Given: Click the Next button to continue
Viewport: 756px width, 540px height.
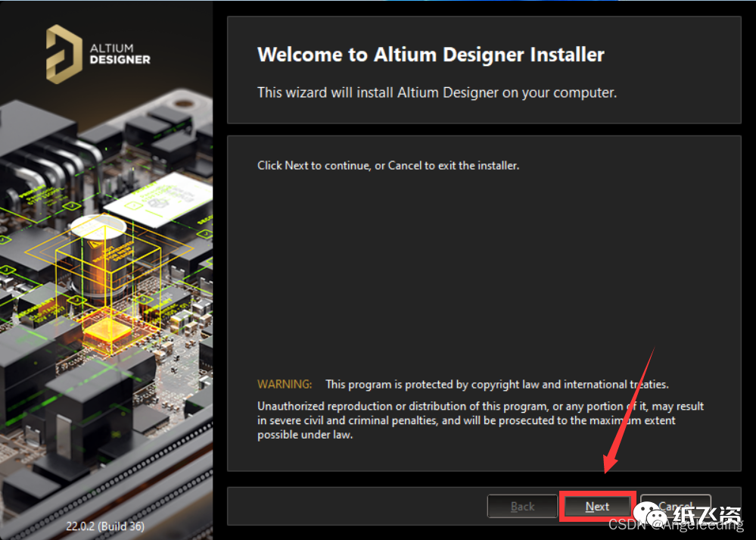Looking at the screenshot, I should tap(596, 506).
